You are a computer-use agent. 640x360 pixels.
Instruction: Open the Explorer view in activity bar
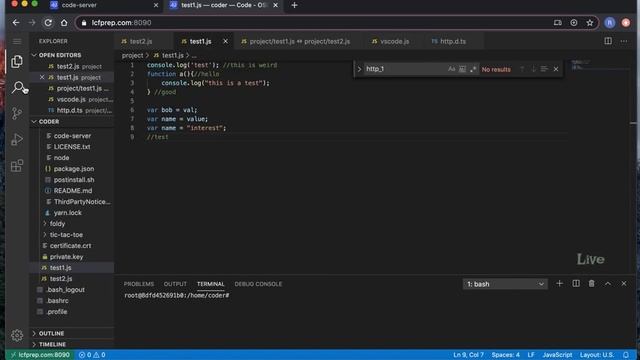[x=17, y=62]
